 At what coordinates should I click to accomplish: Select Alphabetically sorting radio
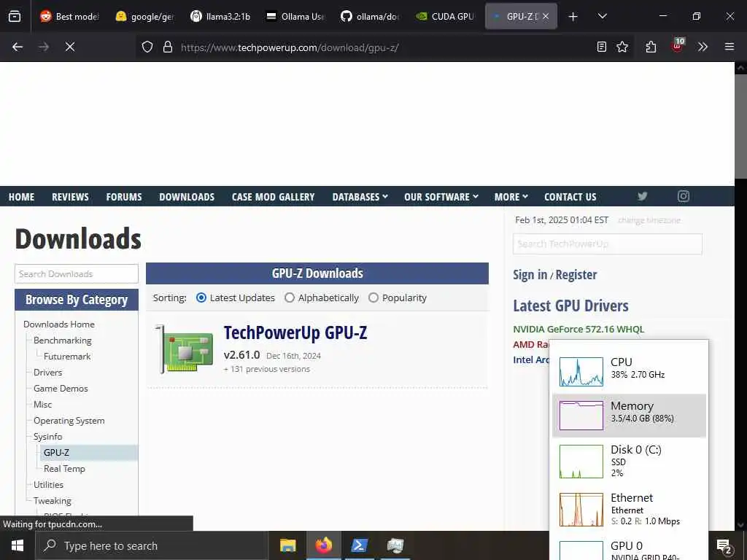click(x=290, y=297)
